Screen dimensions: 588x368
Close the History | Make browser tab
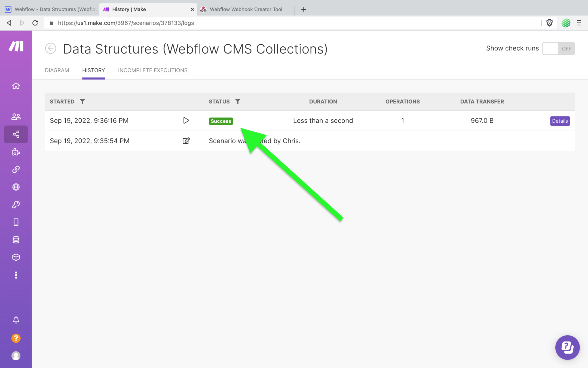pos(192,9)
